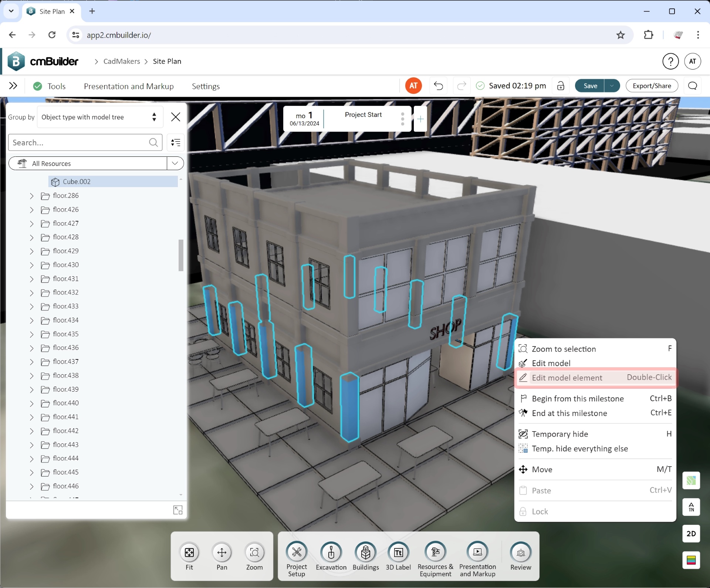Click the Export/Share button
710x588 pixels.
click(x=652, y=85)
